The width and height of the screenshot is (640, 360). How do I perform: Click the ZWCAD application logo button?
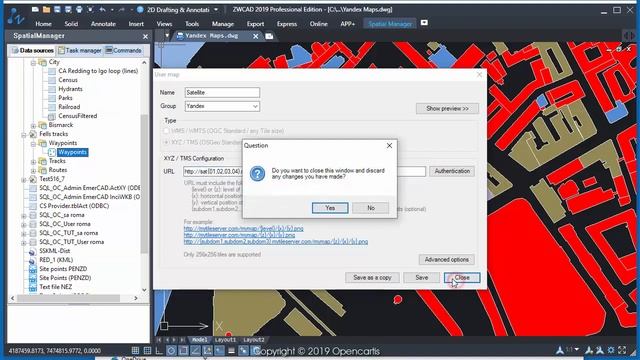(15, 16)
